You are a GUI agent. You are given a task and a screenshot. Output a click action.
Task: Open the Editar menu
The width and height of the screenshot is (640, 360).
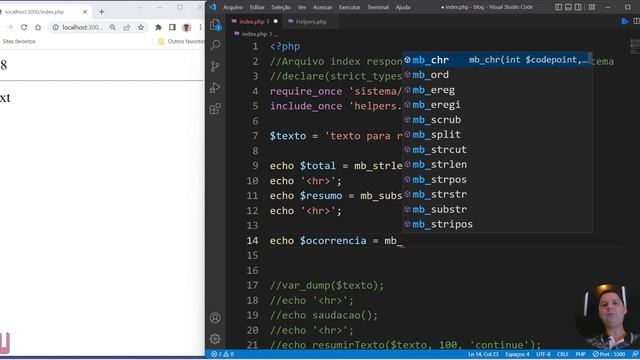(x=257, y=7)
